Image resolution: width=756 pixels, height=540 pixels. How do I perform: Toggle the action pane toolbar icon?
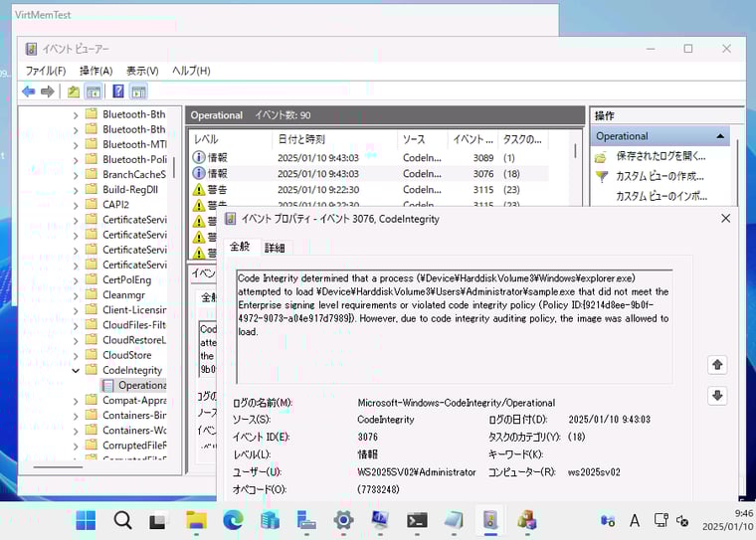[x=138, y=91]
